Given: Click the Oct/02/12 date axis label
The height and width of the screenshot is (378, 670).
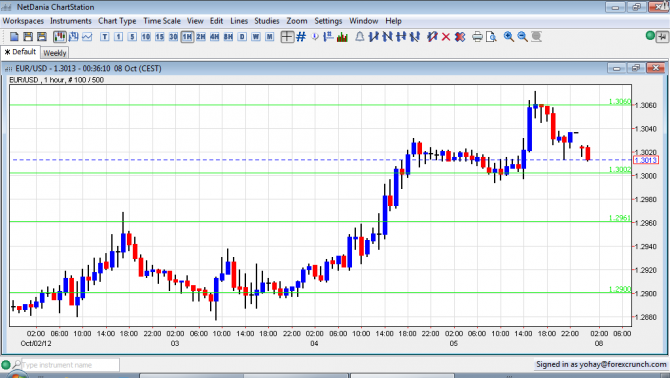Looking at the screenshot, I should pyautogui.click(x=36, y=343).
